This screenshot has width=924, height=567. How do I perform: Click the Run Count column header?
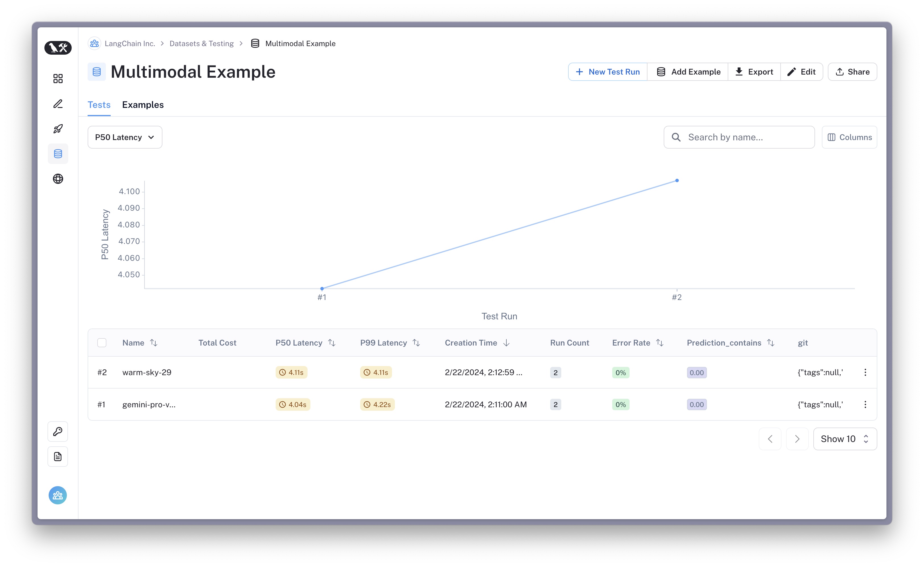coord(570,343)
